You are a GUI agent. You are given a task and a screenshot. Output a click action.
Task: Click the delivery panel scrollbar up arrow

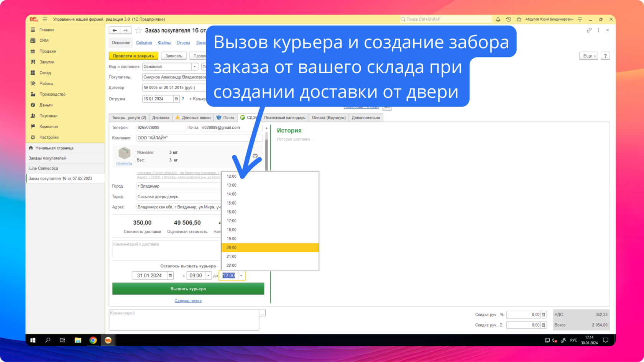266,128
